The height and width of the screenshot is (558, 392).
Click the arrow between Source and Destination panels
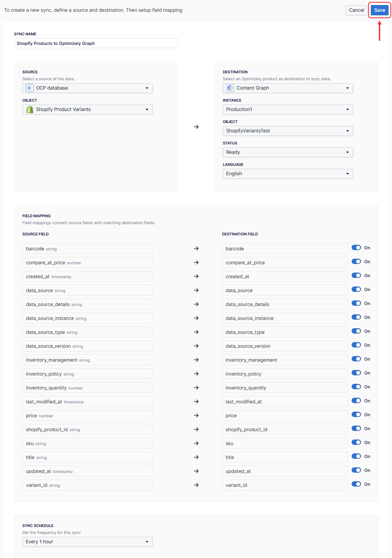(x=196, y=127)
